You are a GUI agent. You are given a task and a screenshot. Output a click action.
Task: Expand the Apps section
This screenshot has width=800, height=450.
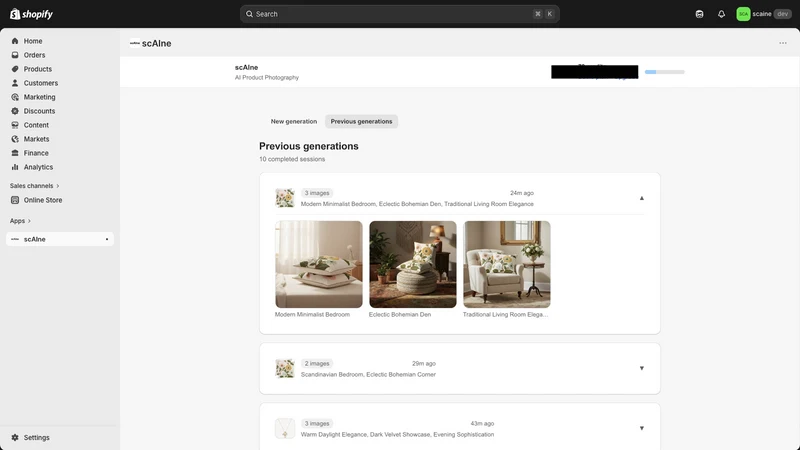(20, 221)
